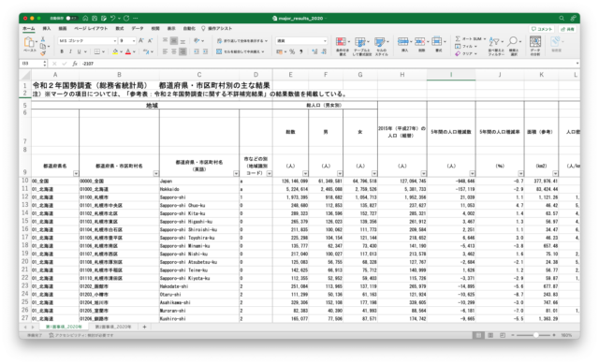Click the zoom slider in status bar

[533, 335]
